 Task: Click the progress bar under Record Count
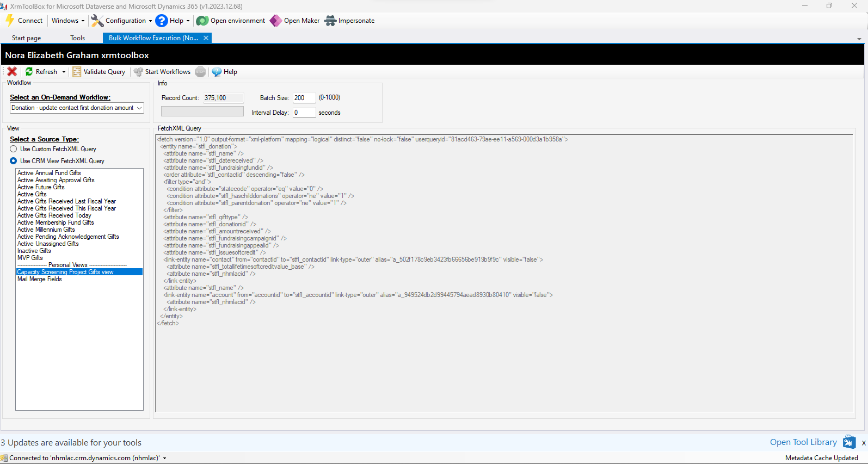click(x=202, y=111)
